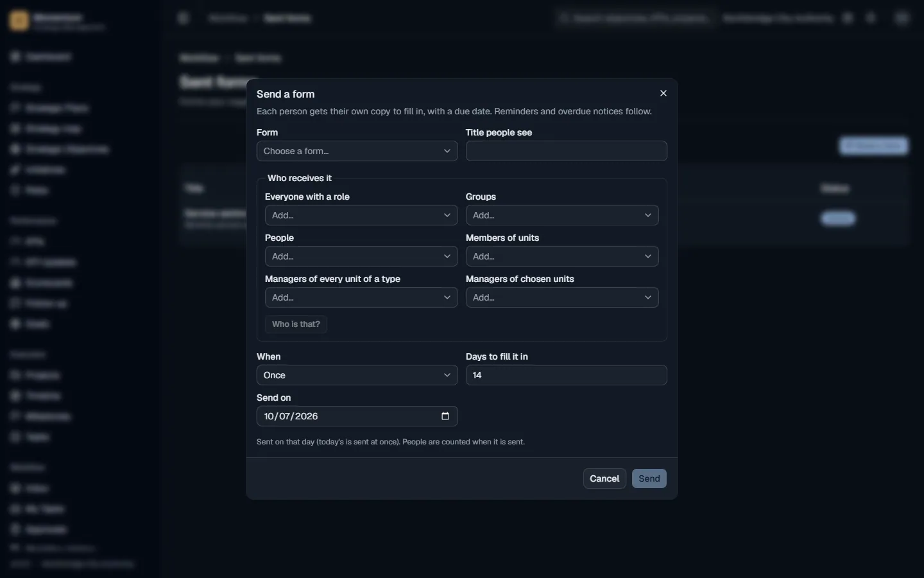The width and height of the screenshot is (924, 578).
Task: Open Managers of every unit type dropdown
Action: [361, 297]
